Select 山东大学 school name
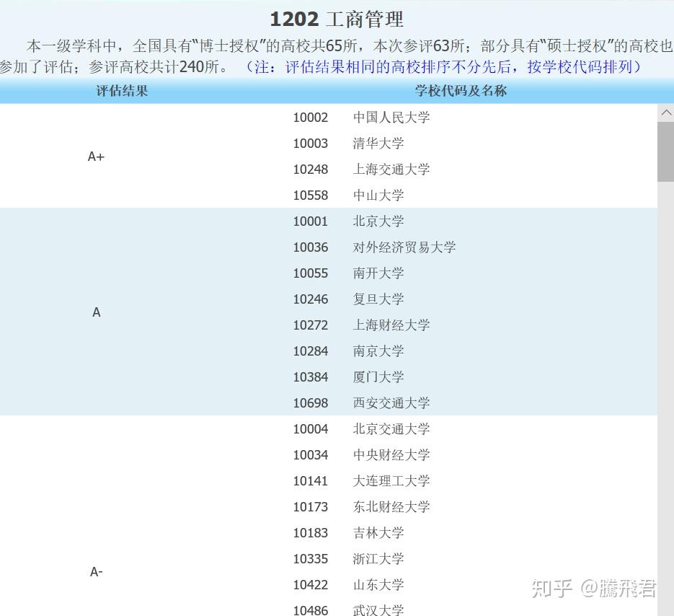The height and width of the screenshot is (616, 674). 378,584
